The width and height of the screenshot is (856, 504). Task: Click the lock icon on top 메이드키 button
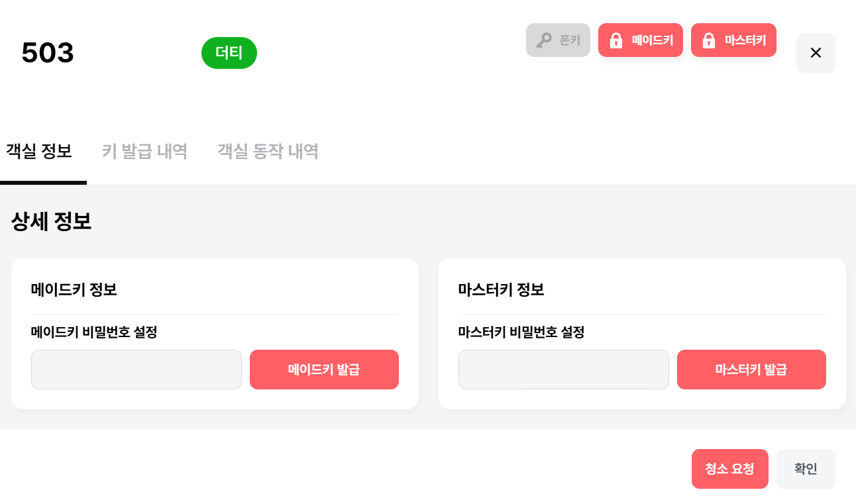click(x=616, y=40)
